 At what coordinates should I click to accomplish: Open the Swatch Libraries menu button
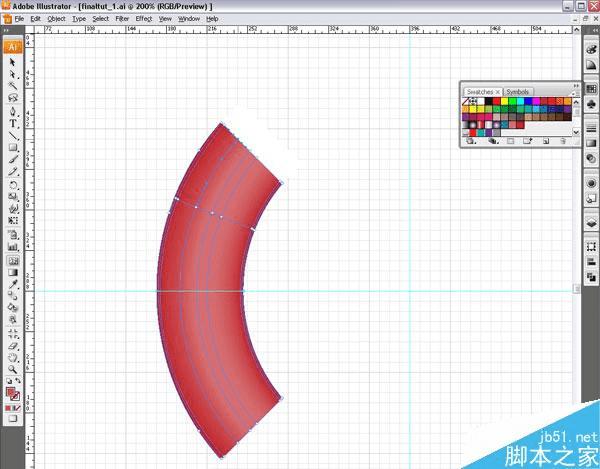coord(470,141)
